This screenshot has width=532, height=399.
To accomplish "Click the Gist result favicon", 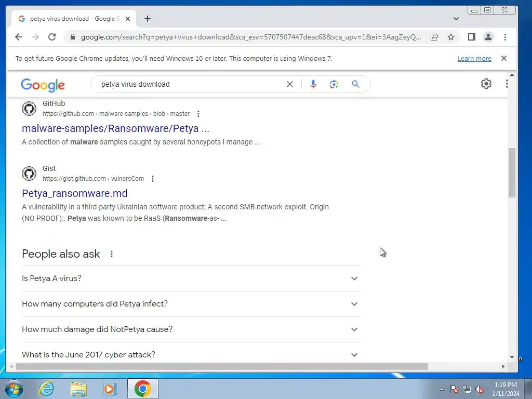I will pyautogui.click(x=29, y=174).
